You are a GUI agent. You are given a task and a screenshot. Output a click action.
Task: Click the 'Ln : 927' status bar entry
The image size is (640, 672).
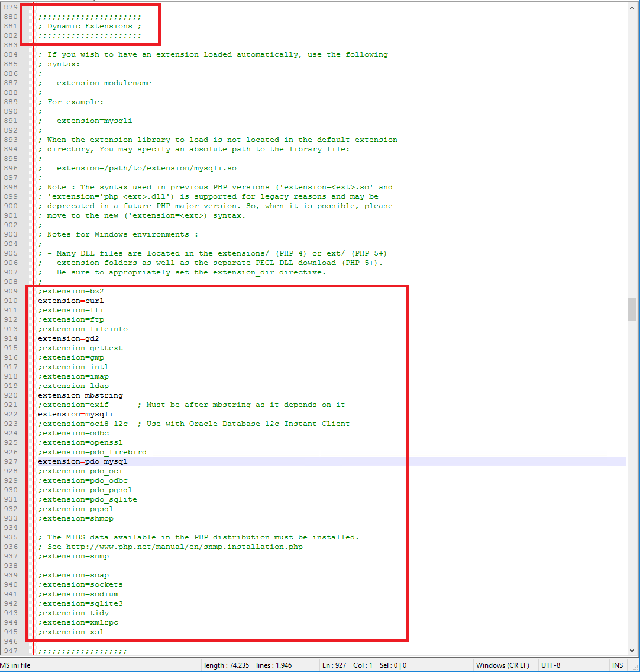pyautogui.click(x=334, y=665)
